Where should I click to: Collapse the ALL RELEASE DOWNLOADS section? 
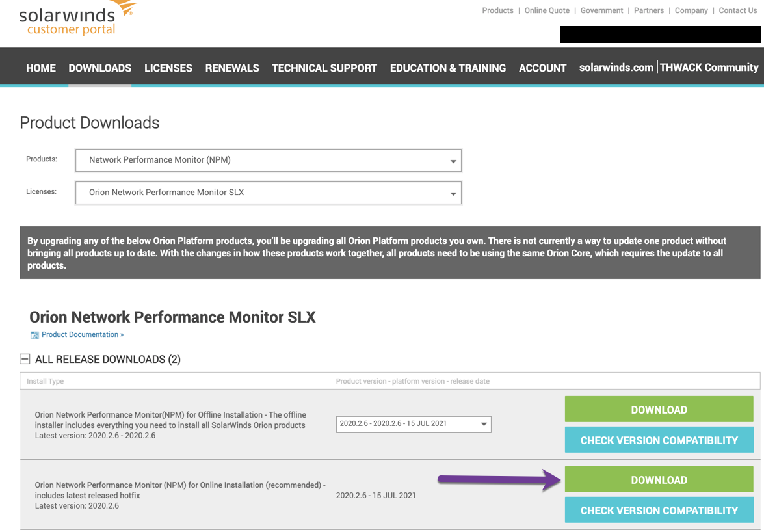(25, 359)
